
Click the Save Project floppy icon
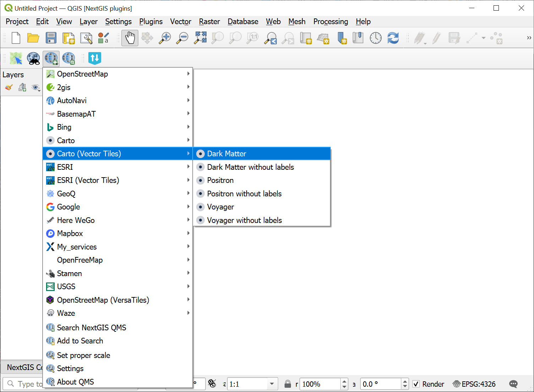(x=51, y=38)
